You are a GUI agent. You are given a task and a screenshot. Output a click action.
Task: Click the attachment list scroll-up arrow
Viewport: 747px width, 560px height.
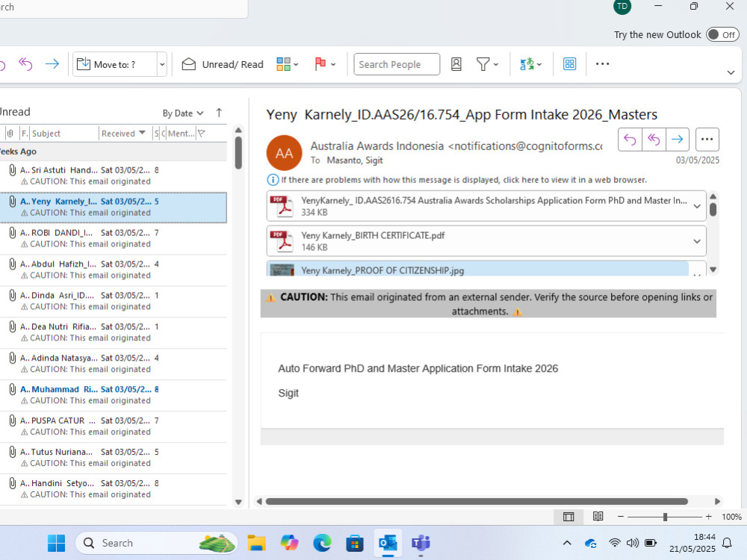click(713, 196)
